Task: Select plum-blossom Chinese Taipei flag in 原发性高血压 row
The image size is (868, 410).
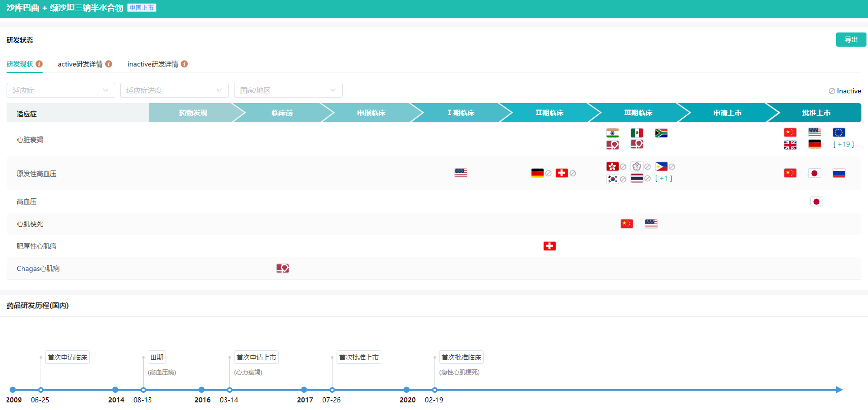Action: tap(637, 166)
